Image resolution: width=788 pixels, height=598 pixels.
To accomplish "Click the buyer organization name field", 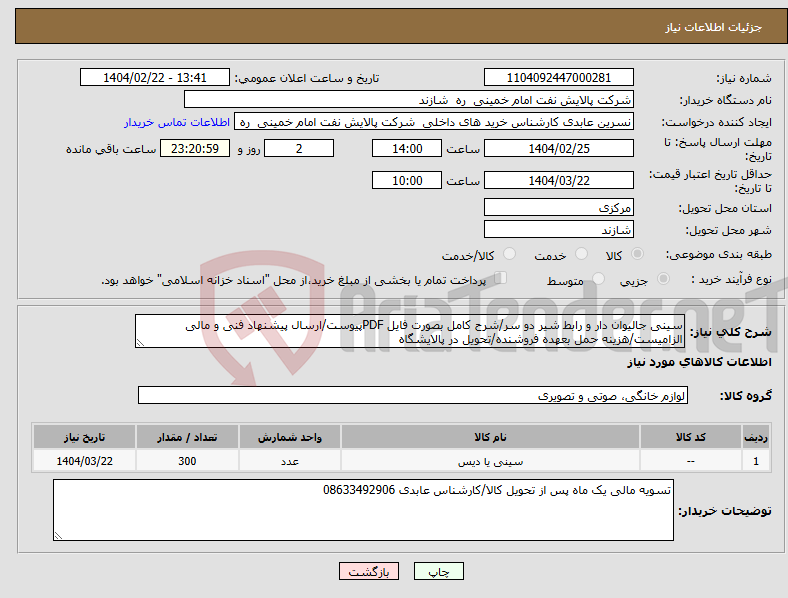I will tap(409, 99).
